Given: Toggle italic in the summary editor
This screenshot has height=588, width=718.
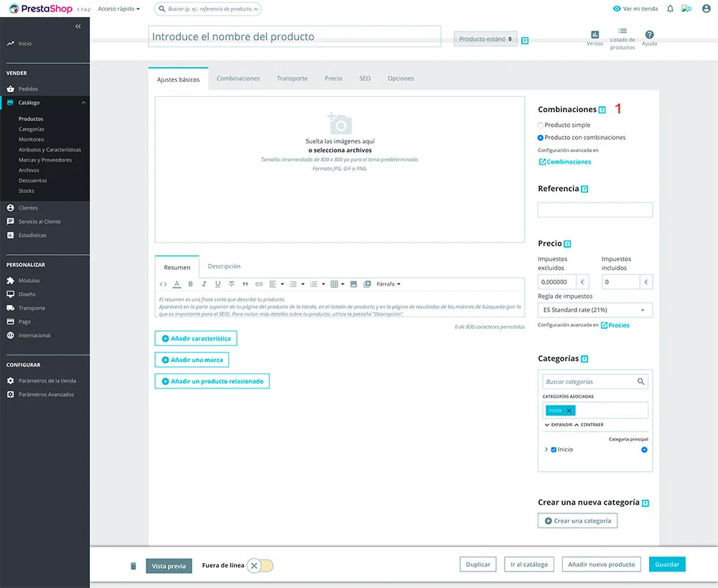Looking at the screenshot, I should pos(204,284).
